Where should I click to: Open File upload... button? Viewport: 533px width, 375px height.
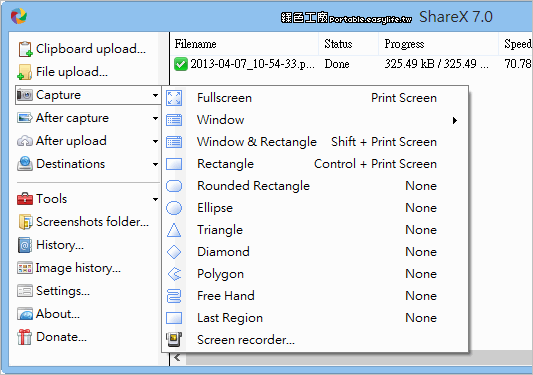pos(63,72)
